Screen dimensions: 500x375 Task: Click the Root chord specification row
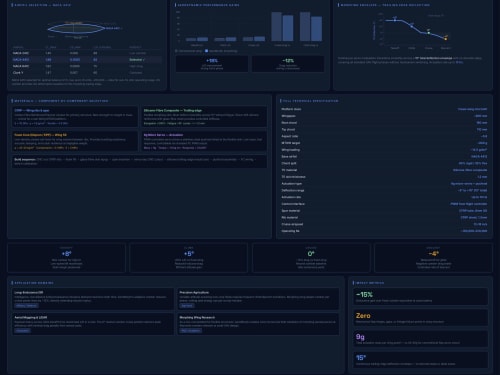click(384, 123)
